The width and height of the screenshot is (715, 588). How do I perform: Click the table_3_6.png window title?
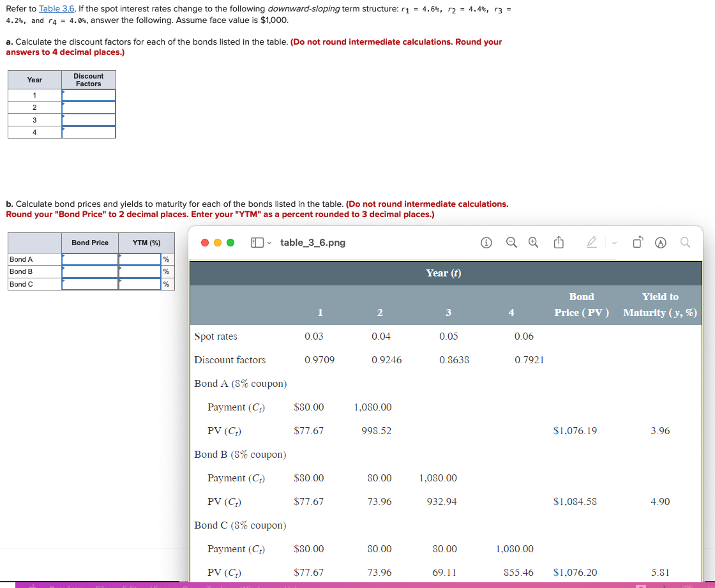pos(313,242)
